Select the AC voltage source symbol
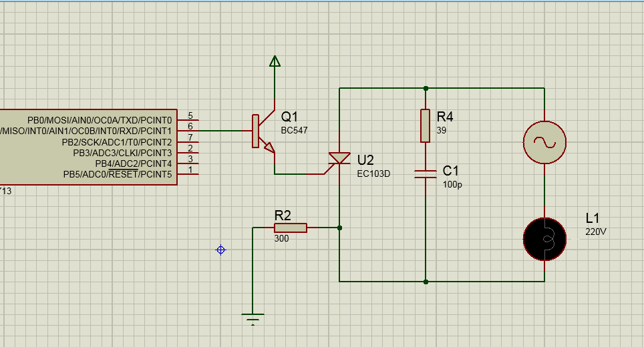Image resolution: width=644 pixels, height=347 pixels. pyautogui.click(x=544, y=142)
